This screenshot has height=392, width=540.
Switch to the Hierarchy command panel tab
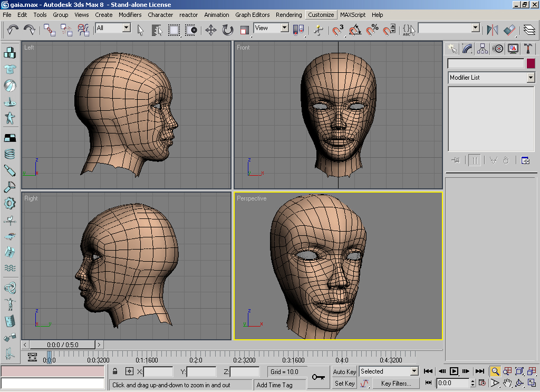(483, 49)
